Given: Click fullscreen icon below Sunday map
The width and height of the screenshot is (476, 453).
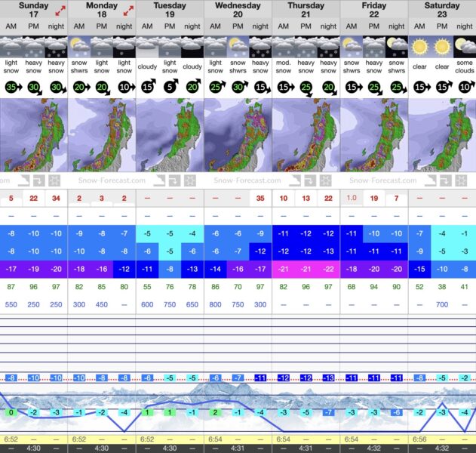Looking at the screenshot, I should pyautogui.click(x=54, y=180).
